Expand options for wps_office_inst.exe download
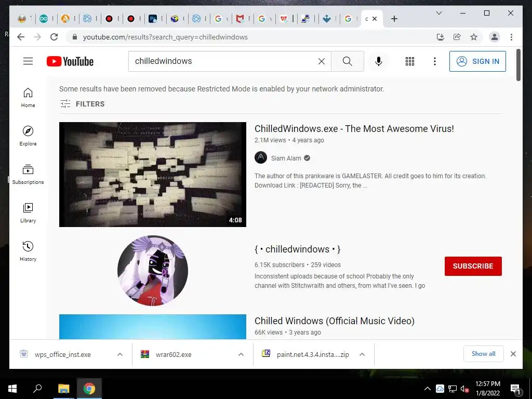This screenshot has height=399, width=532. coord(120,354)
